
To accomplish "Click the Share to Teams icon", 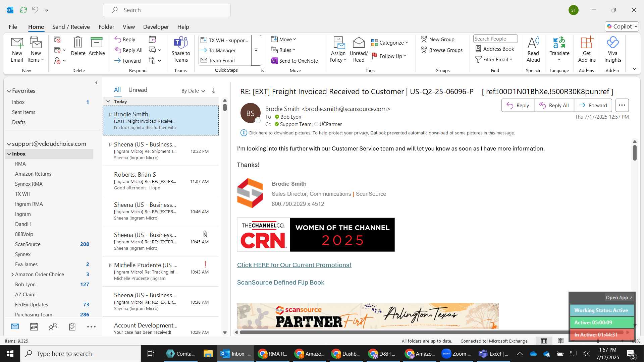I will click(181, 50).
